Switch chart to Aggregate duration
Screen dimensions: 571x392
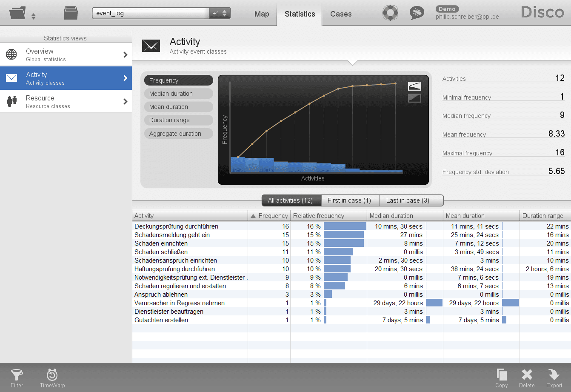click(x=178, y=134)
